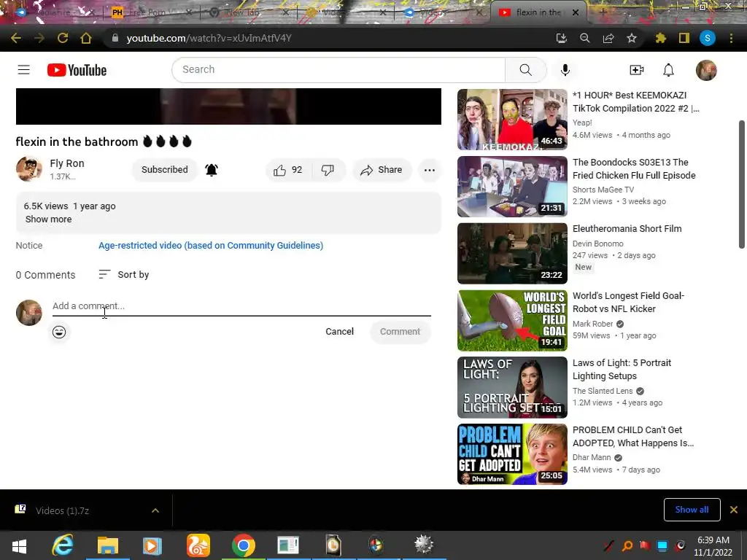The height and width of the screenshot is (560, 747).
Task: Dislike the video with thumbs-down button
Action: tap(328, 169)
